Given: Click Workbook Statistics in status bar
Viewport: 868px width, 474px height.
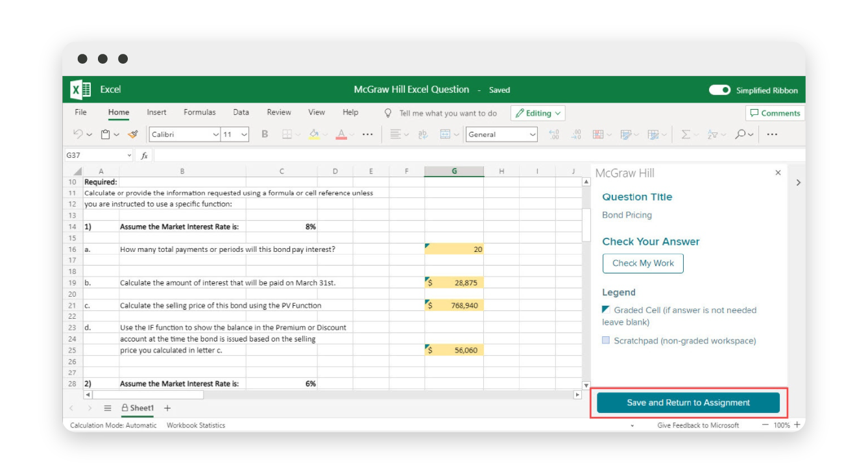Looking at the screenshot, I should [x=196, y=425].
